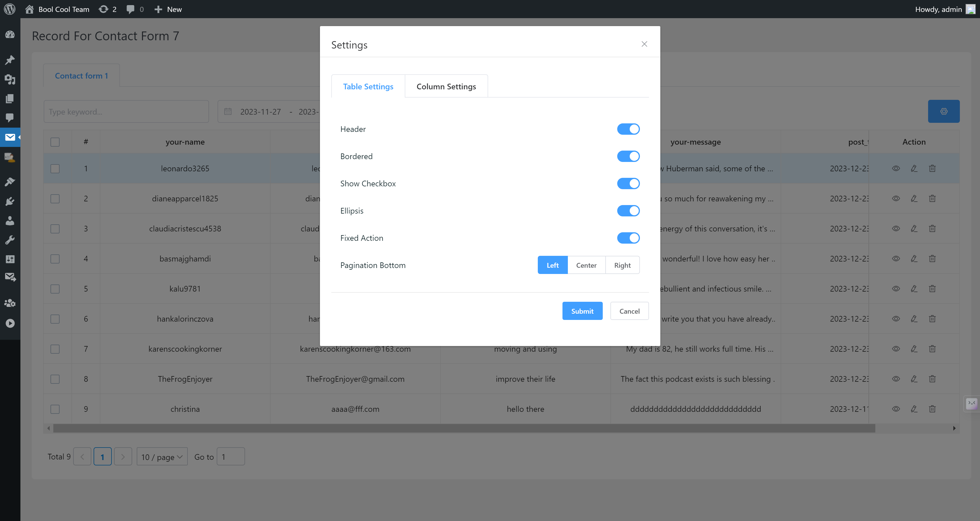
Task: Click the calendar icon in date range
Action: [x=228, y=111]
